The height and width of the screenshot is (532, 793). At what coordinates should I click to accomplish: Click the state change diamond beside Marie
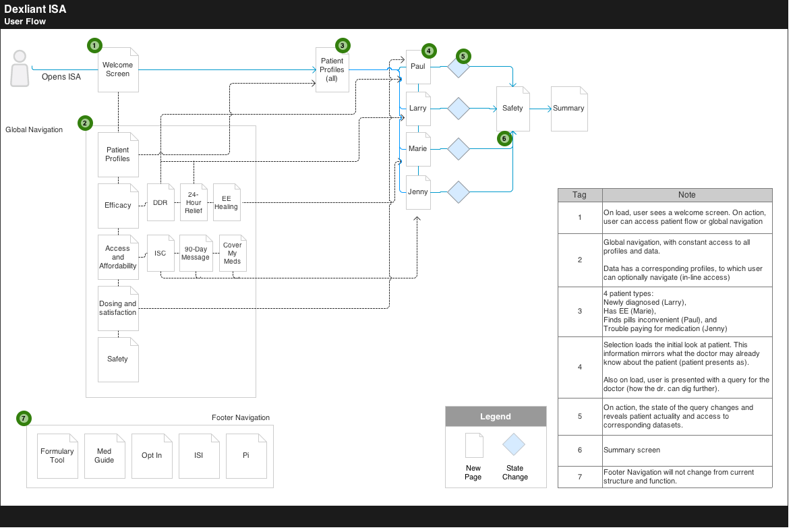[459, 149]
